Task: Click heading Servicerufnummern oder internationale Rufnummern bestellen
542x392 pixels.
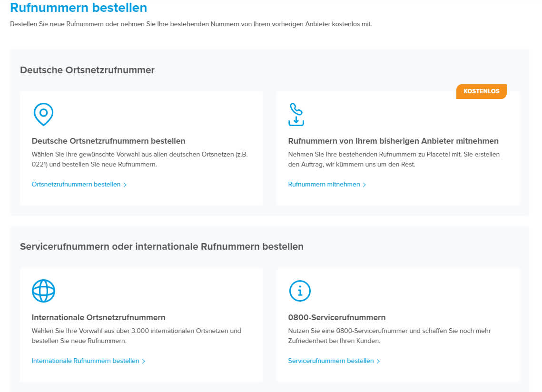Action: tap(161, 246)
